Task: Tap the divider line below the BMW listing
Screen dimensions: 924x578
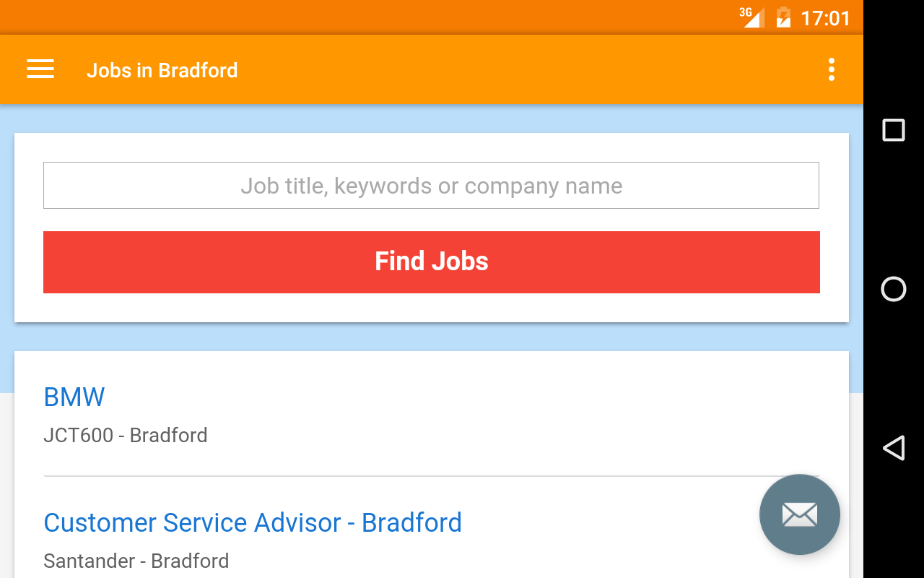Action: [x=361, y=476]
